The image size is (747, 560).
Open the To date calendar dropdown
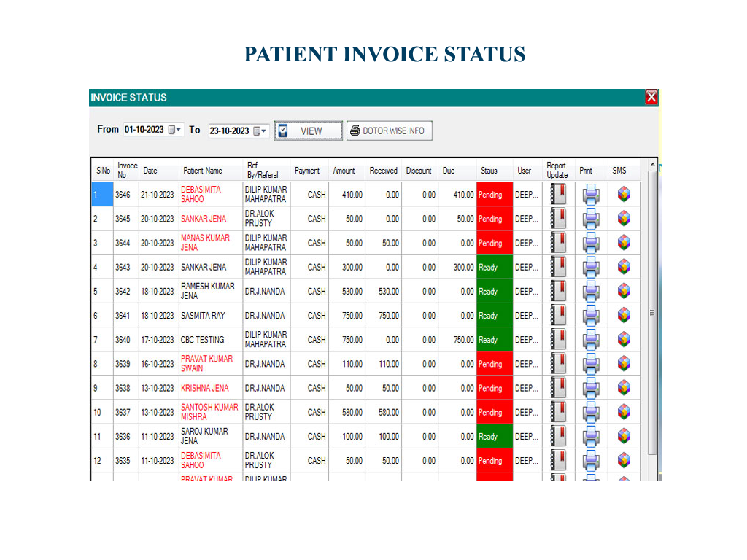(260, 131)
